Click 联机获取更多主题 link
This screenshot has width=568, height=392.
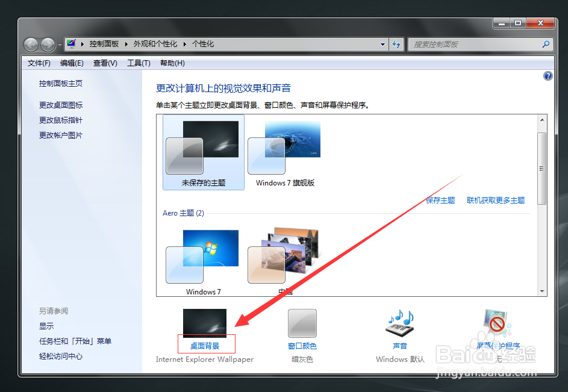(x=496, y=201)
